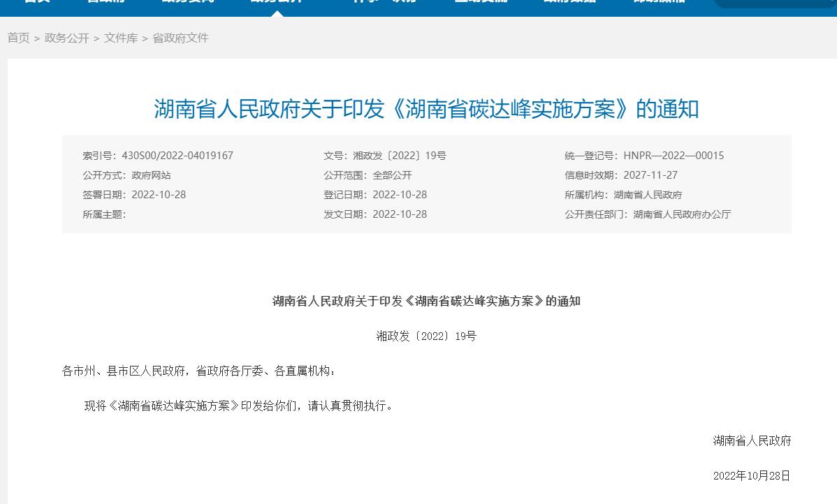Click the bold document title in the body

tap(426, 302)
